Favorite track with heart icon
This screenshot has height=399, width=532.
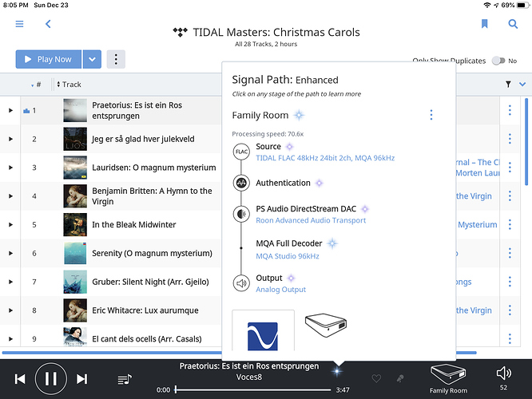376,378
